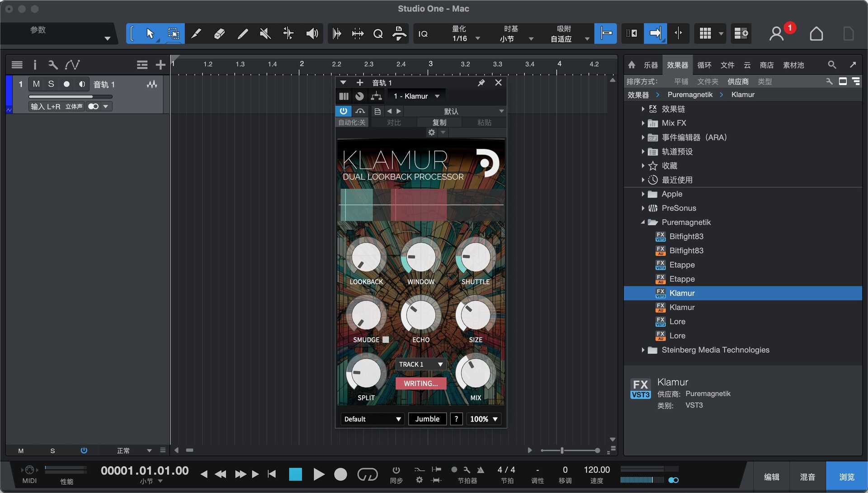Viewport: 868px width, 493px height.
Task: Return to zero in transport
Action: (x=272, y=474)
